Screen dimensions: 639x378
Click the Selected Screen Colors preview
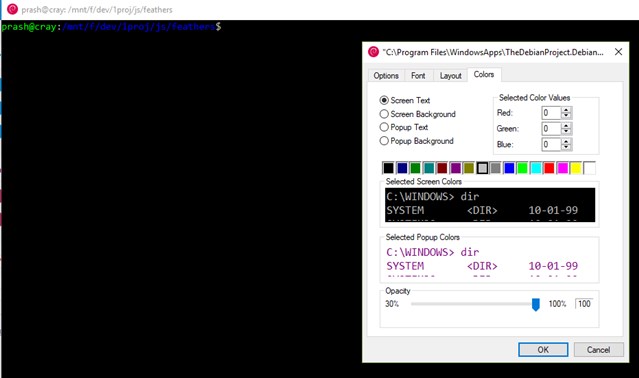(490, 205)
